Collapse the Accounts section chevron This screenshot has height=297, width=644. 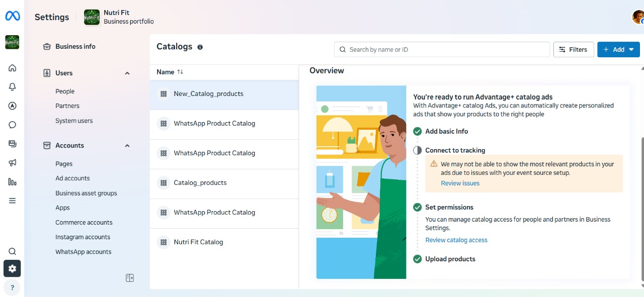click(127, 146)
